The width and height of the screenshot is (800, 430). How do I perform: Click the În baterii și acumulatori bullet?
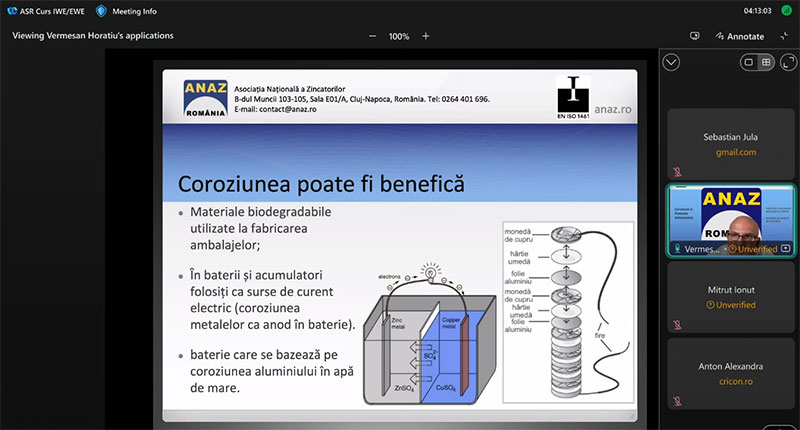[x=272, y=300]
